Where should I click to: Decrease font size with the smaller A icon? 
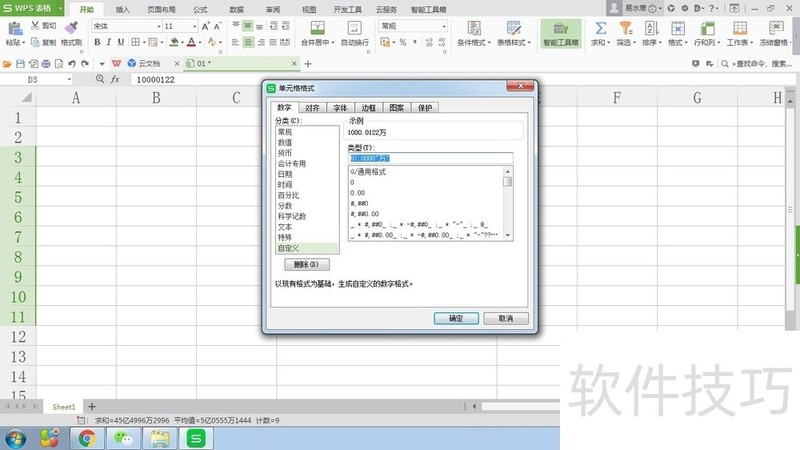(217, 27)
